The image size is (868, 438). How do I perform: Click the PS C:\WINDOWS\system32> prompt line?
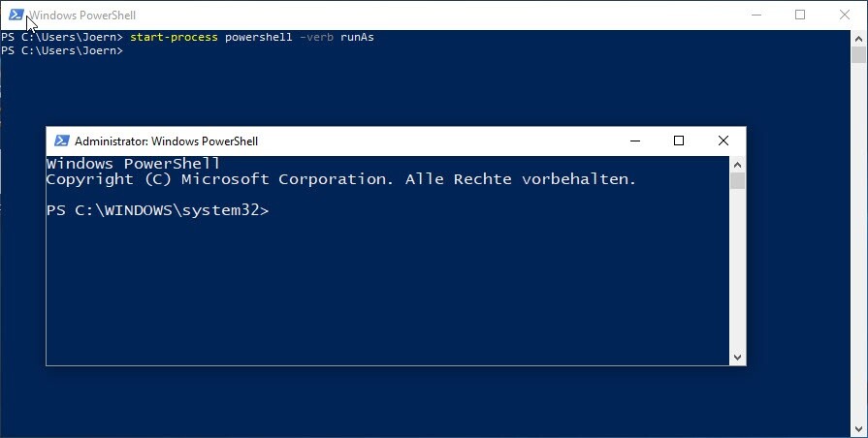pos(157,210)
